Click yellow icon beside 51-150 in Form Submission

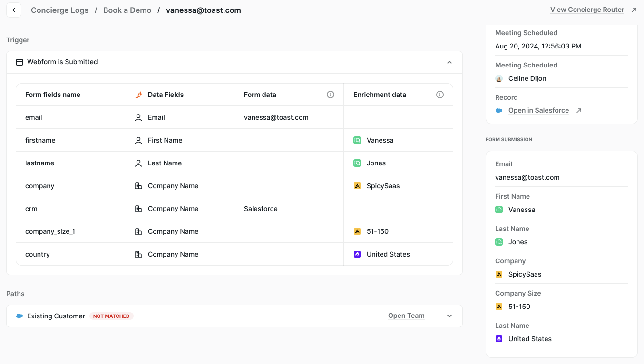(499, 307)
